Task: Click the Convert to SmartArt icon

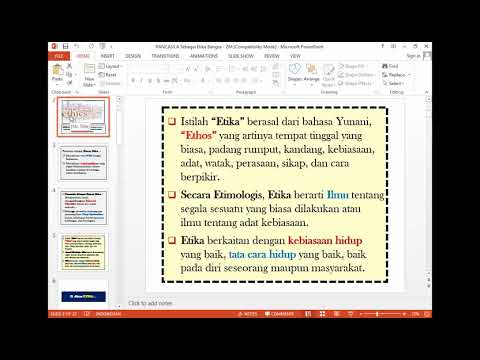Action: pyautogui.click(x=276, y=83)
